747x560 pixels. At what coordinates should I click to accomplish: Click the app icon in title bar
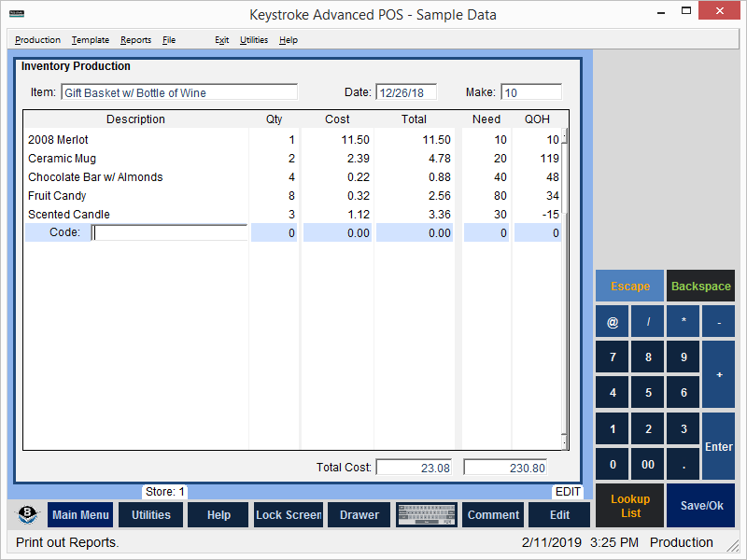pyautogui.click(x=17, y=14)
